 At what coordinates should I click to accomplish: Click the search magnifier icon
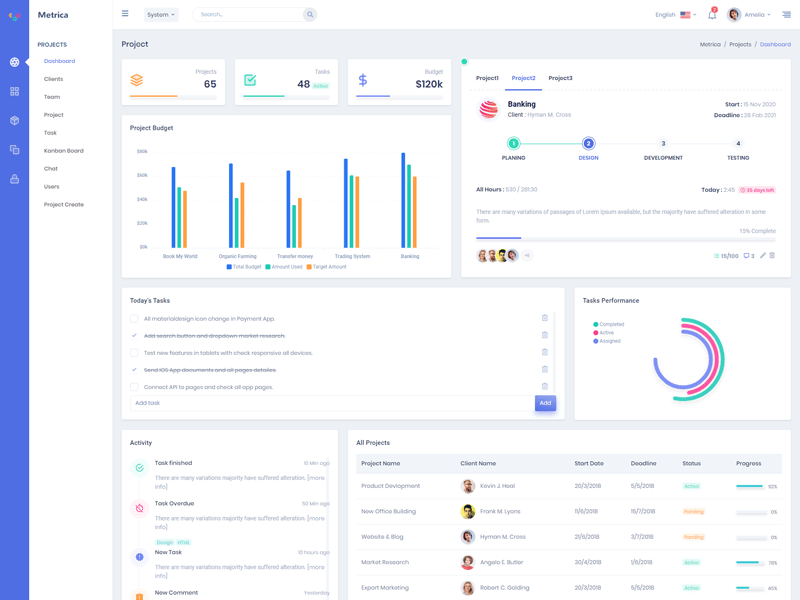click(x=310, y=14)
